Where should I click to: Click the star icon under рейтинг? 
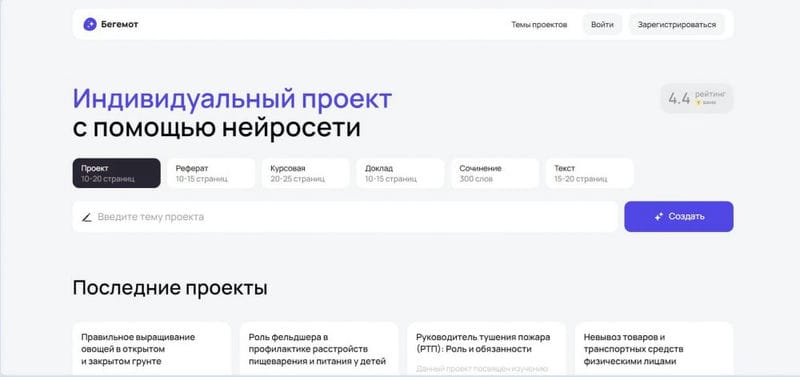[x=698, y=103]
